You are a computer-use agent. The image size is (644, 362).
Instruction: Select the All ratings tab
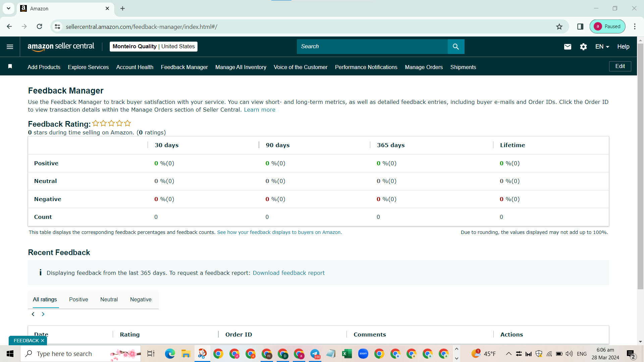pyautogui.click(x=45, y=299)
